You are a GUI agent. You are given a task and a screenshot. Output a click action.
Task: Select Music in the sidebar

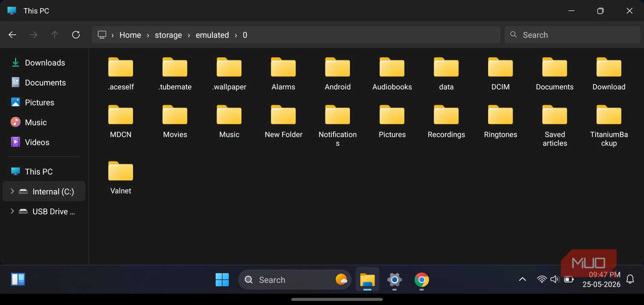click(44, 122)
